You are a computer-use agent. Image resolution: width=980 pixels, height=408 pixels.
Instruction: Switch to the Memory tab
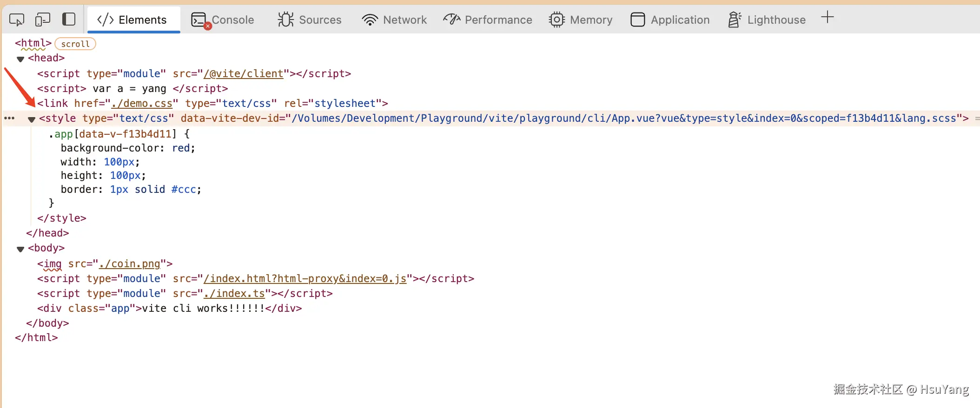(x=581, y=20)
